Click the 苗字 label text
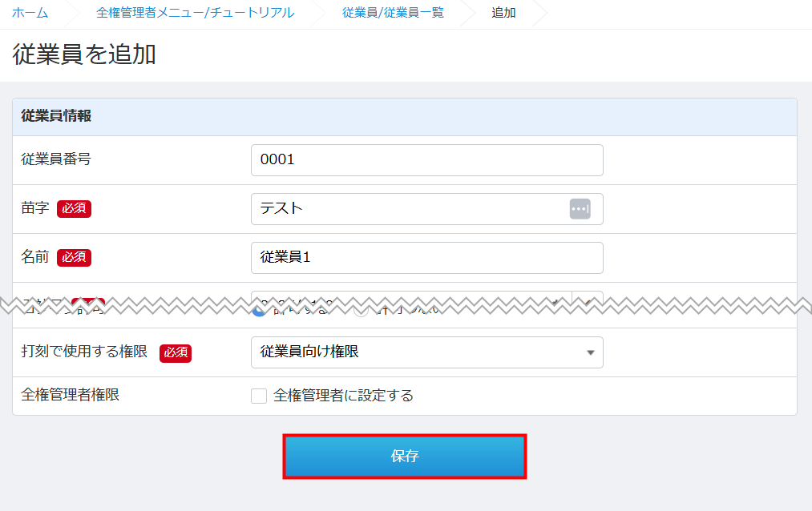 (x=35, y=208)
